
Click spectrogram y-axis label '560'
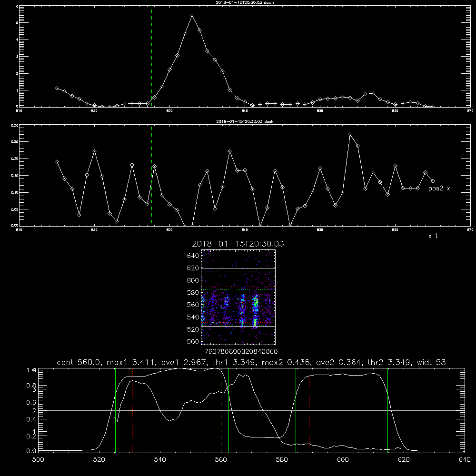pos(193,305)
